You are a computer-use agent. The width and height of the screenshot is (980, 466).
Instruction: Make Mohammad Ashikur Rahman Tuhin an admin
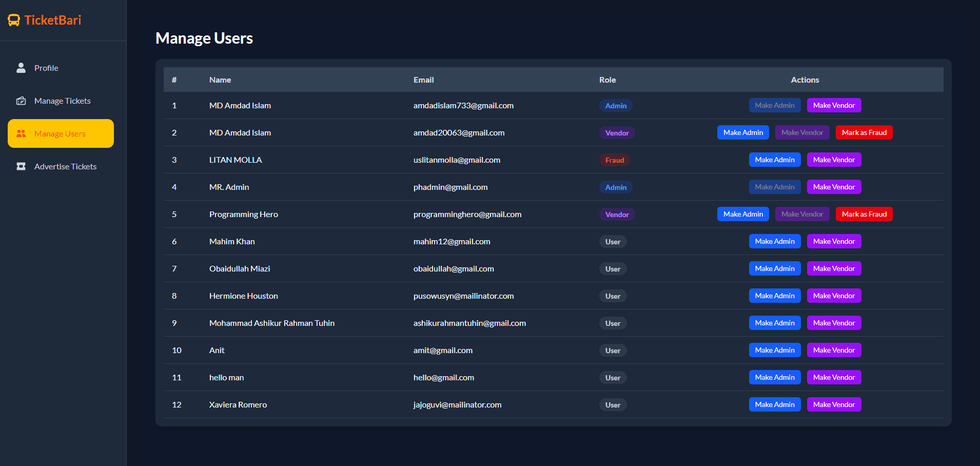775,323
